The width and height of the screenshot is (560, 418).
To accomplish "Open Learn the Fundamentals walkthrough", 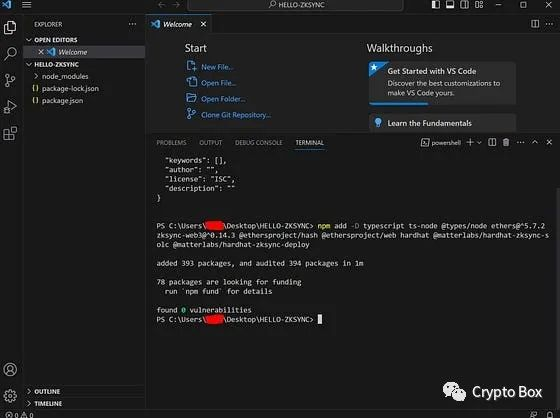I will coord(442,123).
